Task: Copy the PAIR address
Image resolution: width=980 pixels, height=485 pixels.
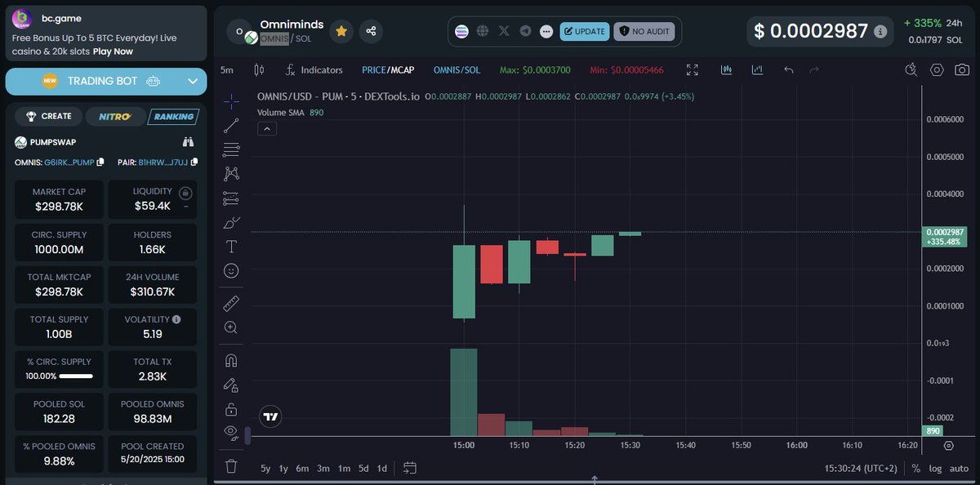Action: click(x=193, y=162)
